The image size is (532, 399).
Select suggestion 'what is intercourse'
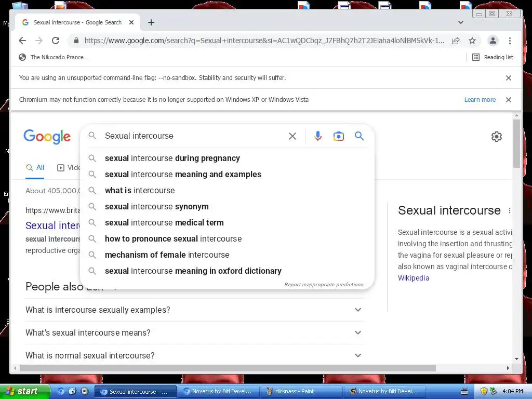click(228, 190)
